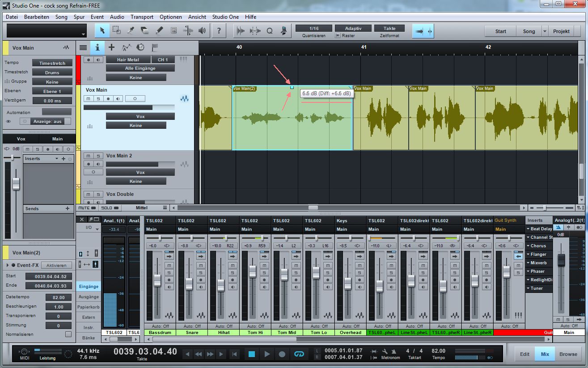588x368 pixels.
Task: Click the Projekt button
Action: click(561, 31)
